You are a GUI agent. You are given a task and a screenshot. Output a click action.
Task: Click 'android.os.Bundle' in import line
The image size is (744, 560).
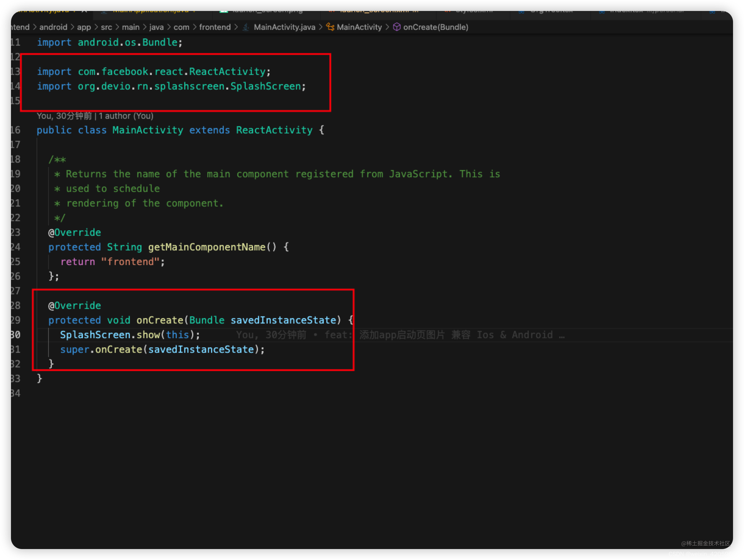(x=127, y=42)
